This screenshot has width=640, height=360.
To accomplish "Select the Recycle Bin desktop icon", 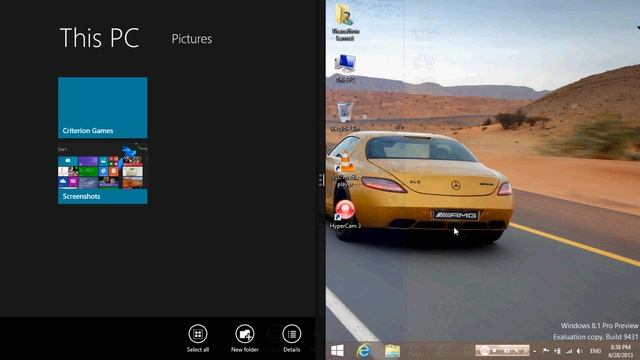I will (x=345, y=117).
